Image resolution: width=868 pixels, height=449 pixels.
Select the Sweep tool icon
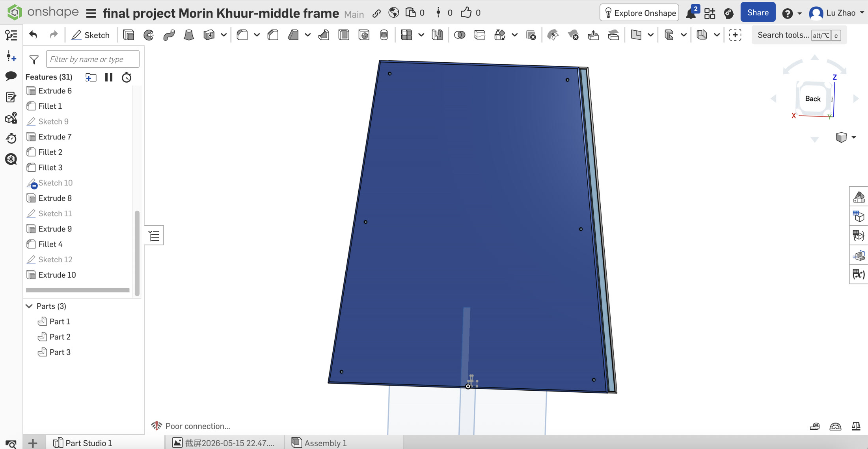tap(169, 35)
